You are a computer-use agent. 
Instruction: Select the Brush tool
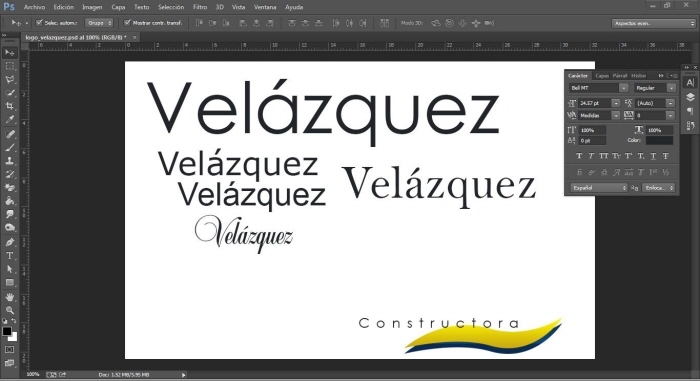click(9, 147)
